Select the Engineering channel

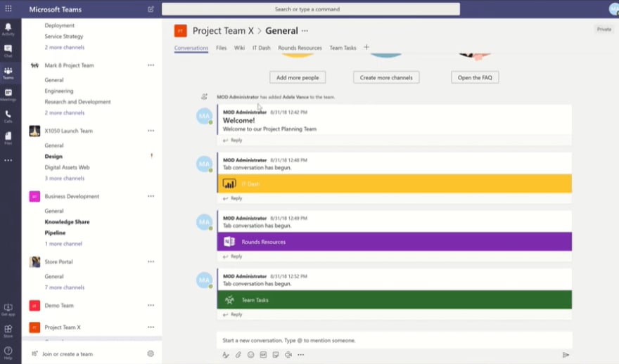tap(59, 91)
